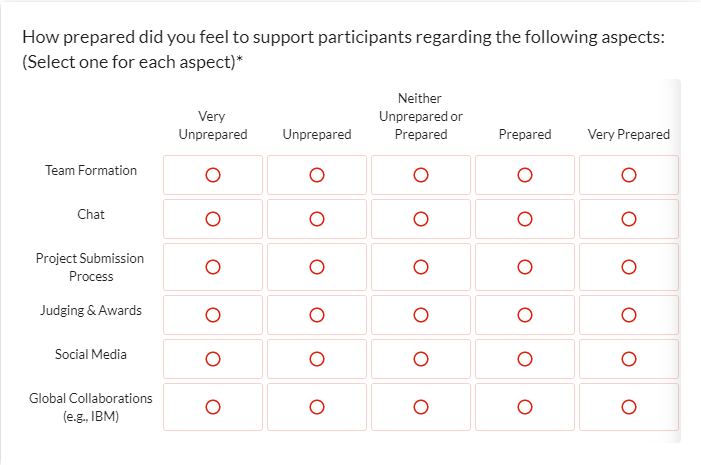Select Very Unprepared for Global Collaborations
This screenshot has width=701, height=465.
[x=212, y=407]
